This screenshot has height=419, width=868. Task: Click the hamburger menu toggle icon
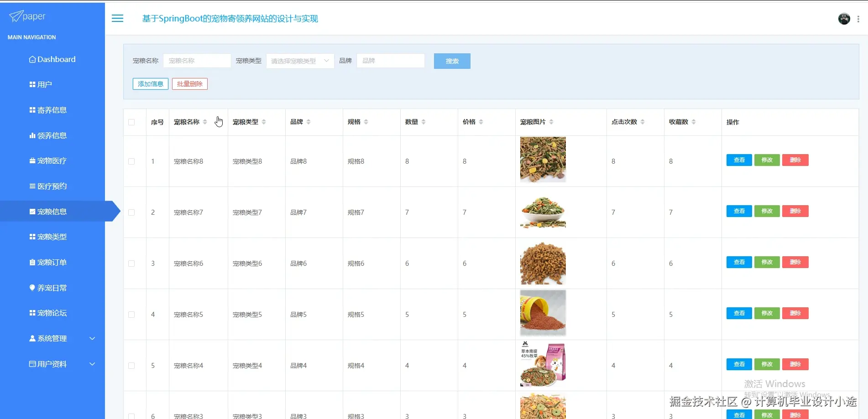click(117, 18)
